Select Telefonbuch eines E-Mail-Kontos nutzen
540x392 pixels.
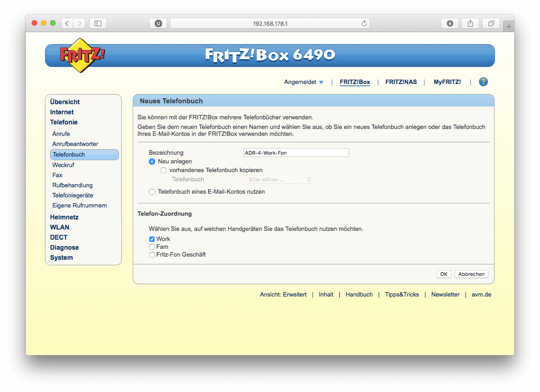tap(152, 192)
